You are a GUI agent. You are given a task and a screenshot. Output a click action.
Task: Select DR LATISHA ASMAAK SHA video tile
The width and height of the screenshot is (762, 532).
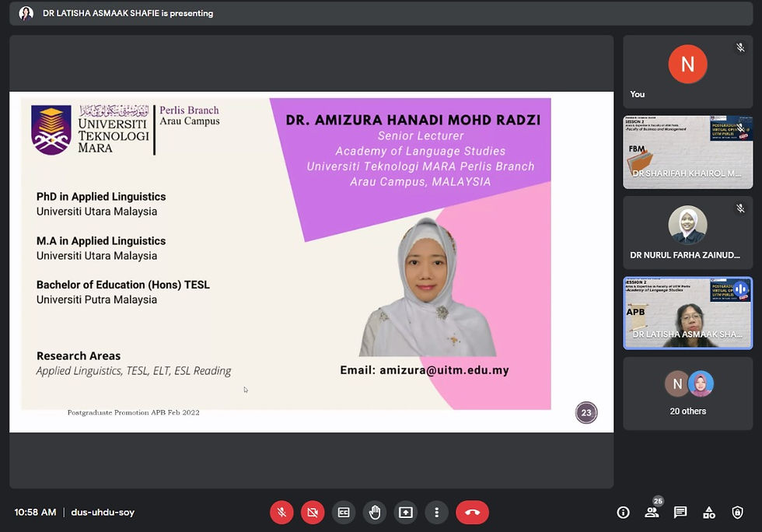pos(687,313)
